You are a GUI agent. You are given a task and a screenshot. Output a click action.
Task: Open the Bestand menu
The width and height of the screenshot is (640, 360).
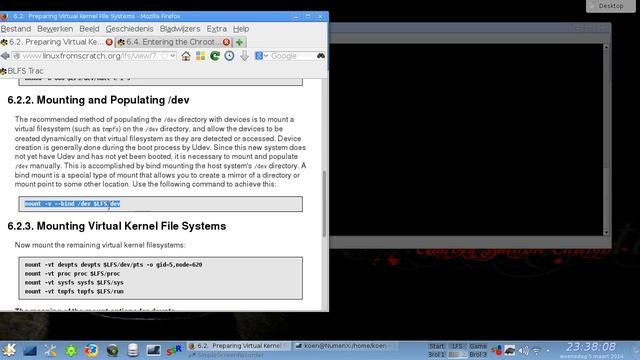click(16, 29)
